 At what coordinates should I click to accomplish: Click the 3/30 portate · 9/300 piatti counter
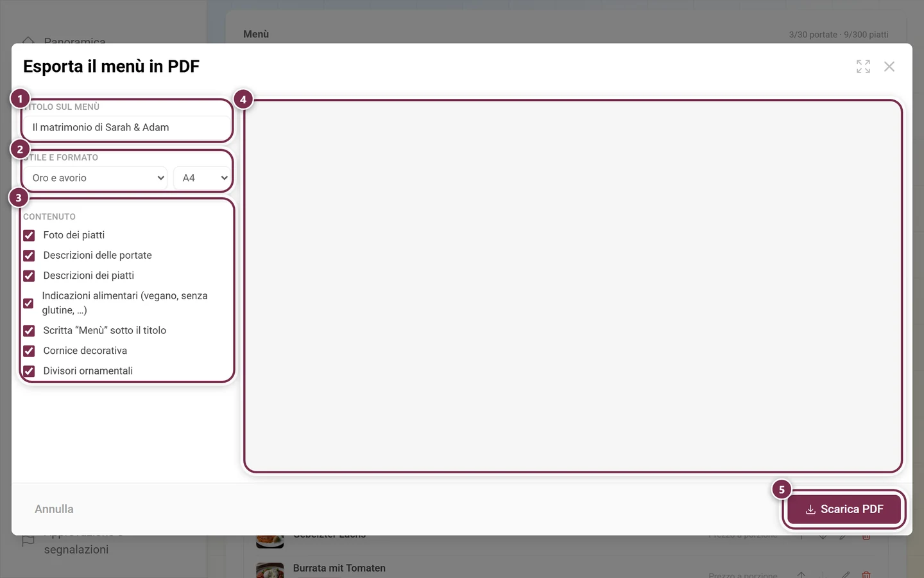coord(839,35)
